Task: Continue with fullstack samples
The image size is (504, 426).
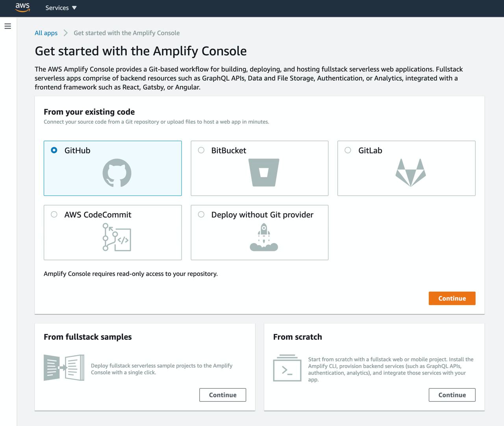Action: (222, 395)
